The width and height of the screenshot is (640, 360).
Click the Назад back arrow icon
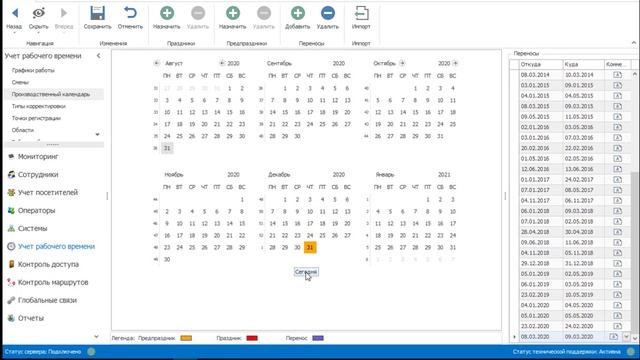pos(15,13)
